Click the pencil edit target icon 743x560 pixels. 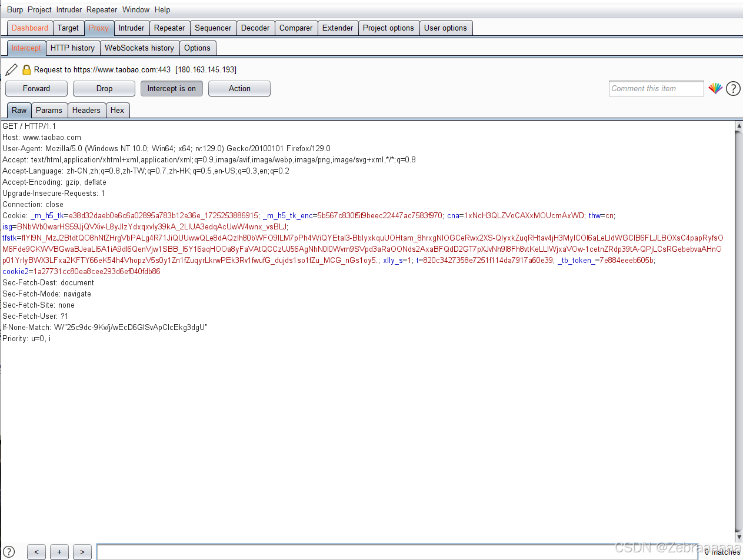tap(11, 70)
